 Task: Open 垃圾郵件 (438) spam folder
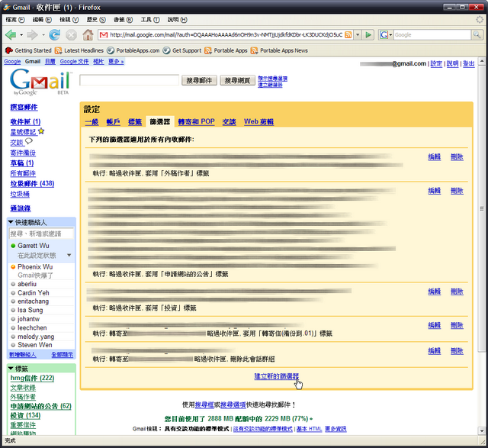32,183
